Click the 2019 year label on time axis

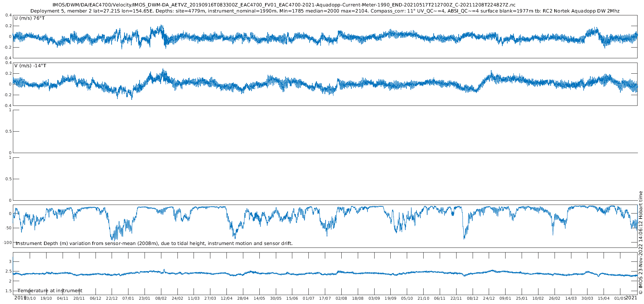click(x=20, y=298)
